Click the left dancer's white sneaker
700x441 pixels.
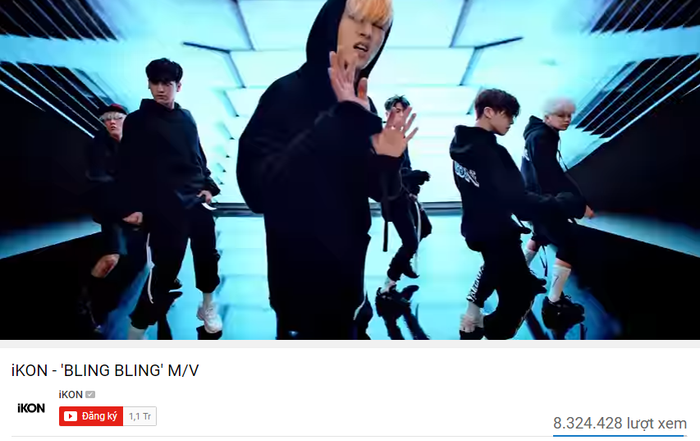(209, 316)
